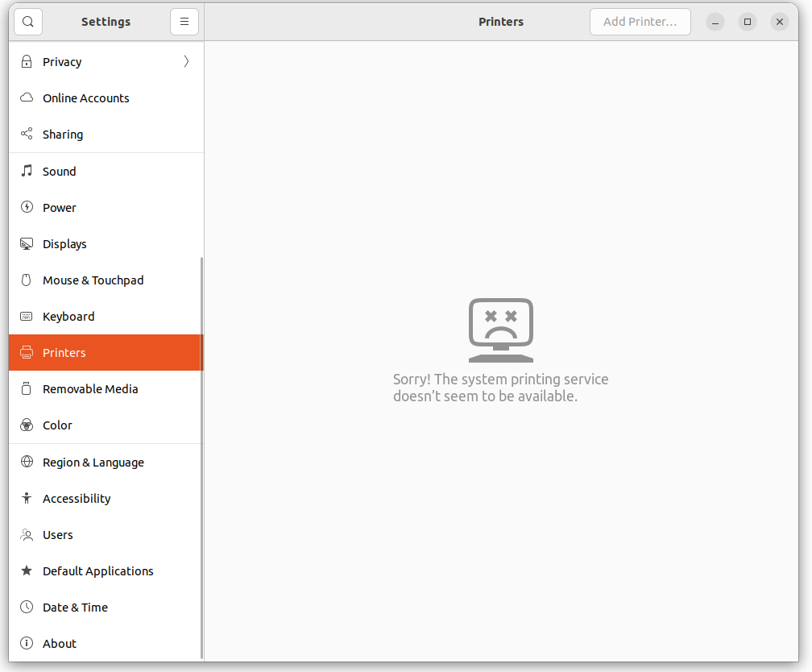Viewport: 812px width, 672px height.
Task: Open Date & Time settings
Action: [106, 608]
